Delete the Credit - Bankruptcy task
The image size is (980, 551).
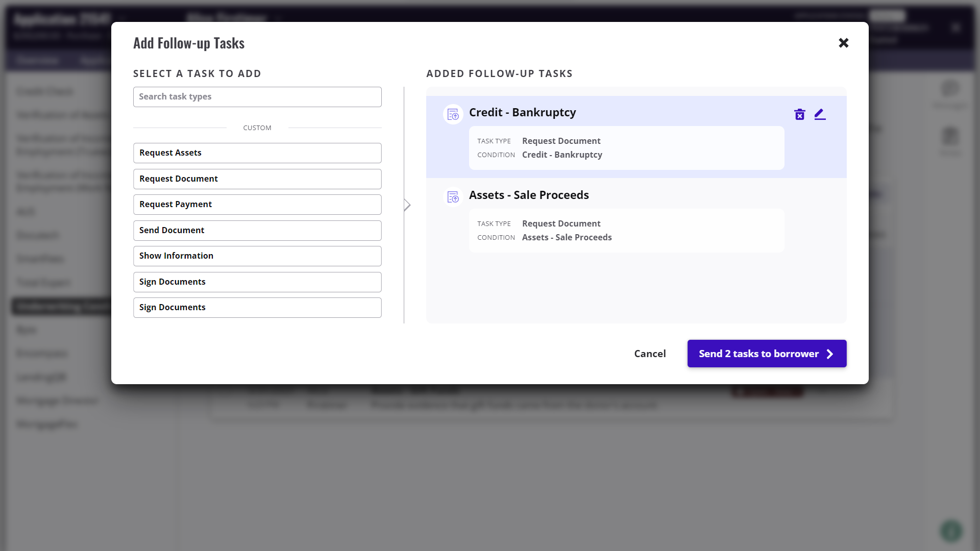[799, 114]
